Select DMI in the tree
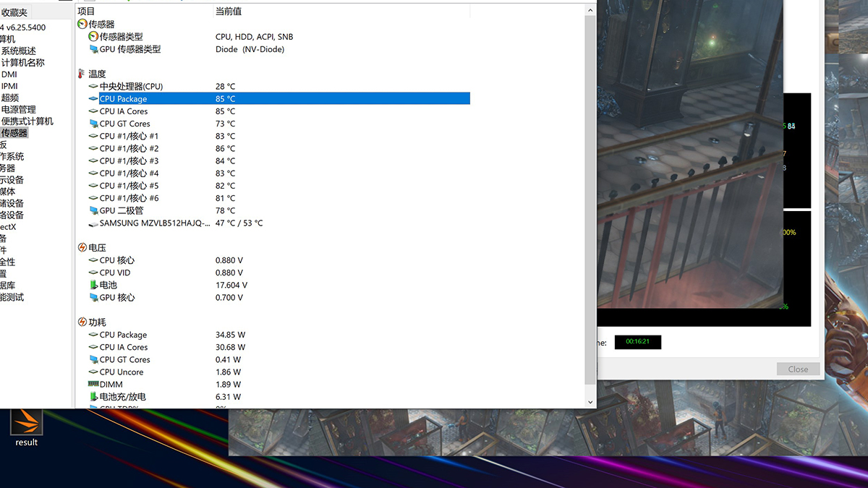The height and width of the screenshot is (488, 868). pyautogui.click(x=9, y=74)
